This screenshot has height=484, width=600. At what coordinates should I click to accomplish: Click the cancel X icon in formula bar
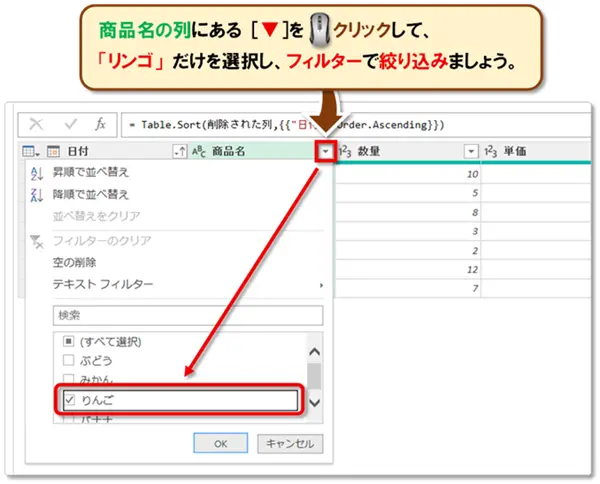pyautogui.click(x=37, y=124)
